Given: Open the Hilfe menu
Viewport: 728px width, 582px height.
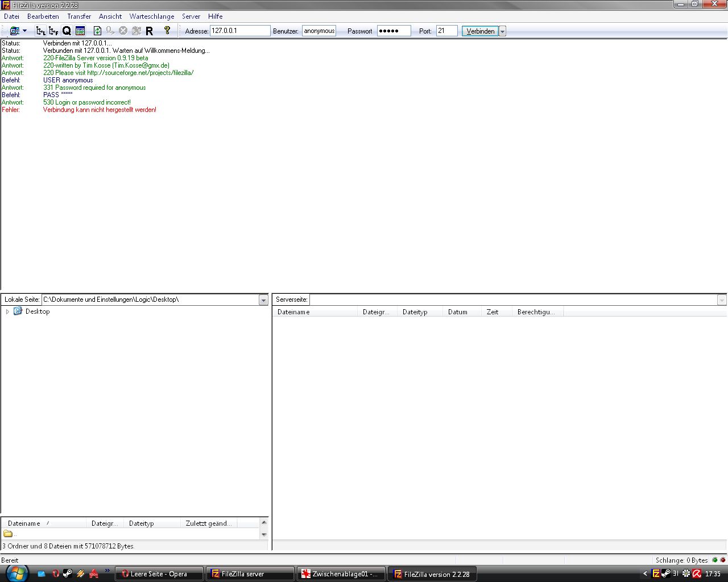Looking at the screenshot, I should (x=216, y=16).
